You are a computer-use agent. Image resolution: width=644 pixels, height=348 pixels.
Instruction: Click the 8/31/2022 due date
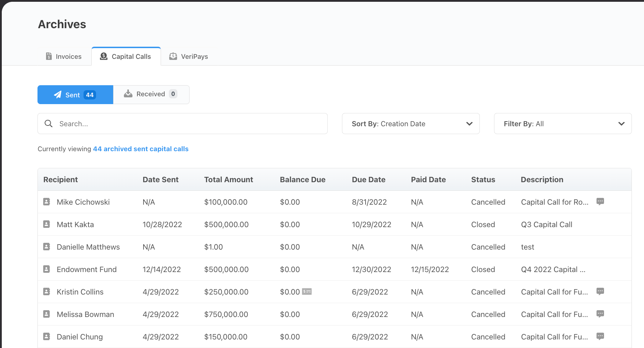click(x=369, y=202)
